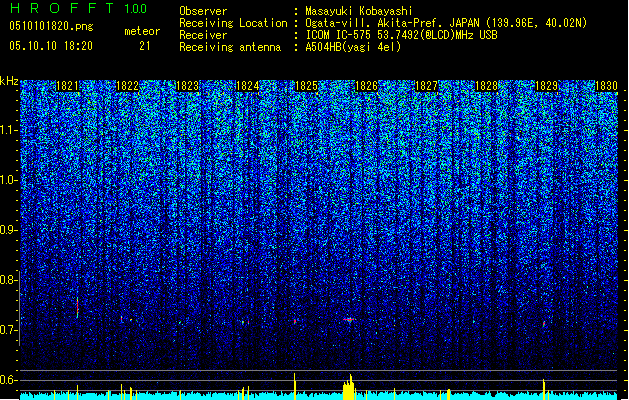Click the tall yellow power spike below 1825
This screenshot has height=400, width=629.
[x=295, y=386]
